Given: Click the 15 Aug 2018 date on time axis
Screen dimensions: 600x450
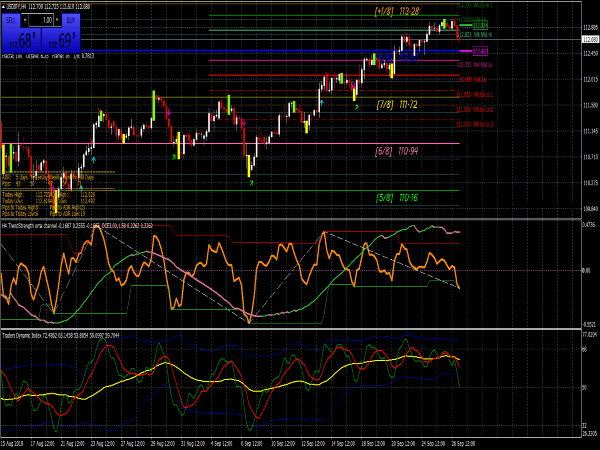Looking at the screenshot, I should coord(12,444).
